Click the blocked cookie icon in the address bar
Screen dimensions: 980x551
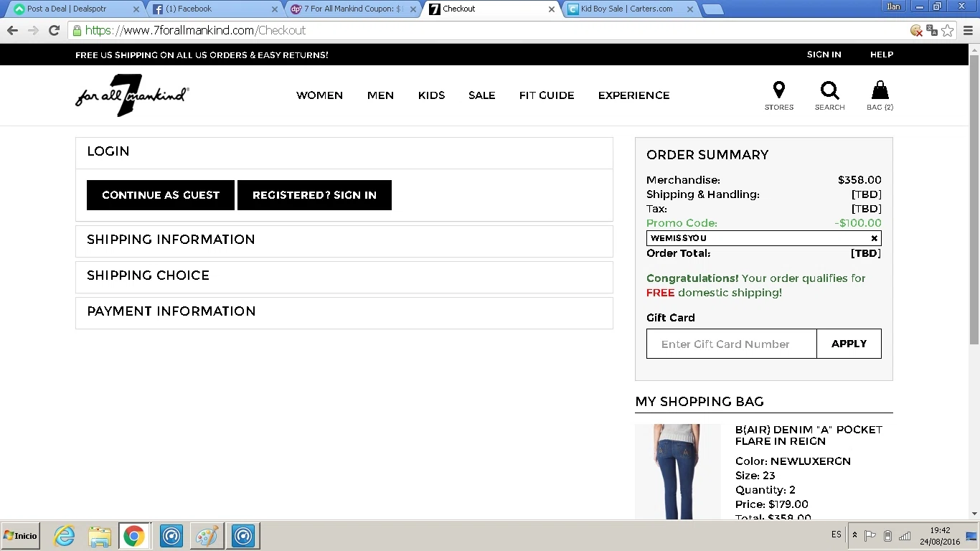pos(916,30)
